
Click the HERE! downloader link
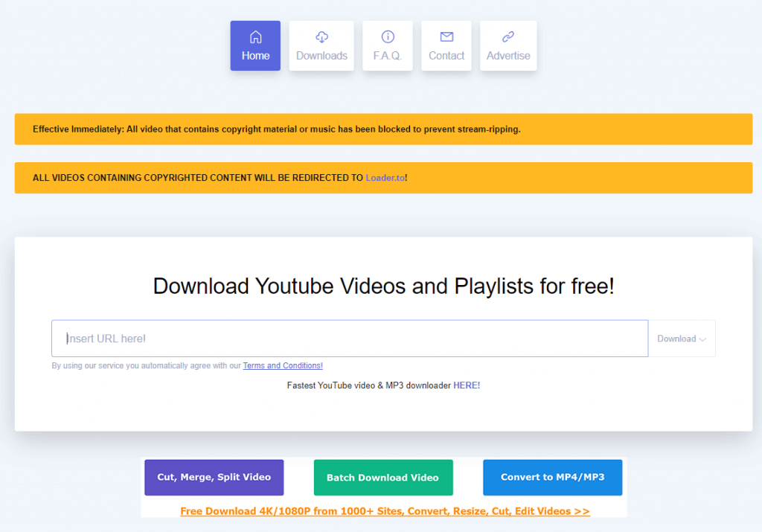click(x=467, y=385)
